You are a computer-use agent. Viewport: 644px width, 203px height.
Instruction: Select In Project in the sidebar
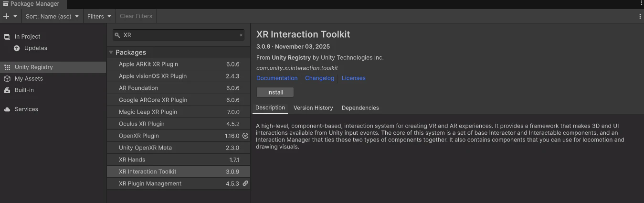pyautogui.click(x=53, y=36)
